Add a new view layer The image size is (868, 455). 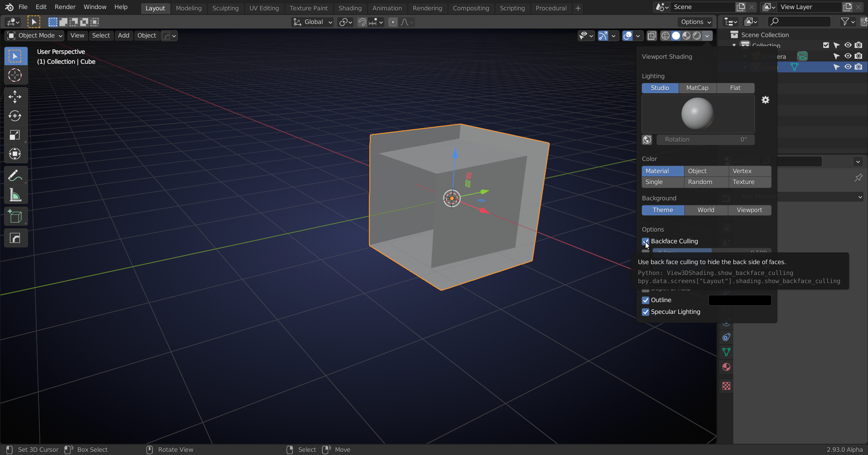click(x=848, y=7)
